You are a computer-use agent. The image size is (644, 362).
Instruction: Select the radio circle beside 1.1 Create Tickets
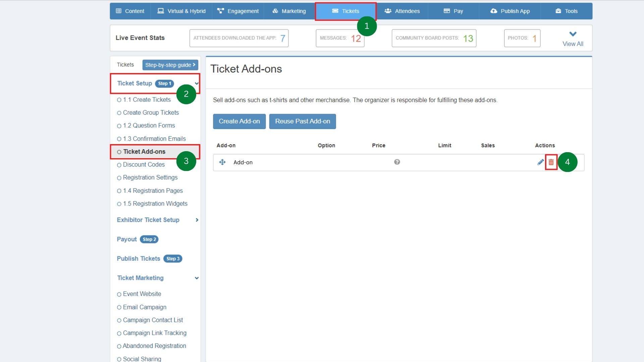pyautogui.click(x=119, y=100)
